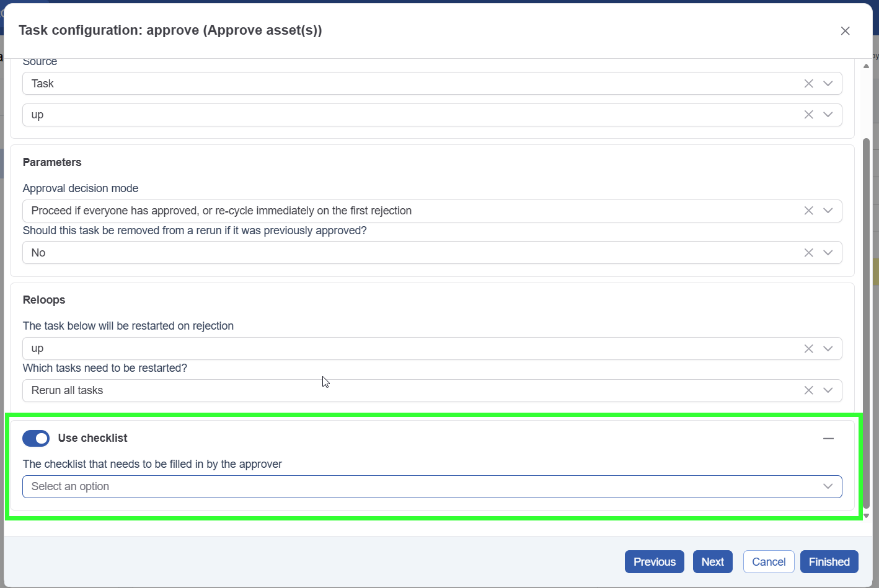Open the Approval decision mode dropdown
Screen dimensions: 879x588
point(828,211)
